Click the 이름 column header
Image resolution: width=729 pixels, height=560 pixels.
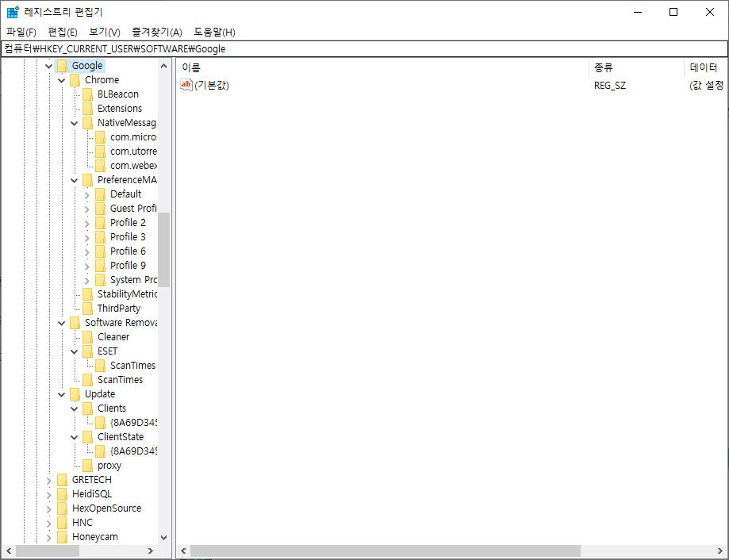coord(382,68)
